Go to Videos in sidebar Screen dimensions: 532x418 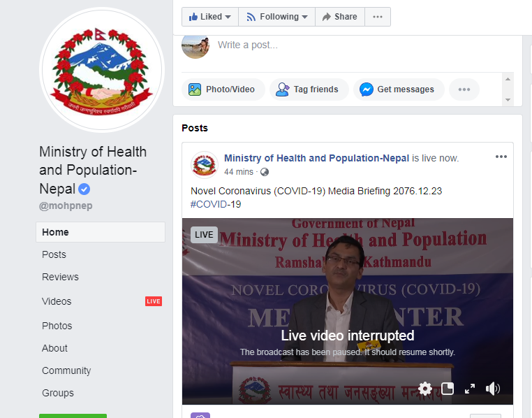pos(57,301)
